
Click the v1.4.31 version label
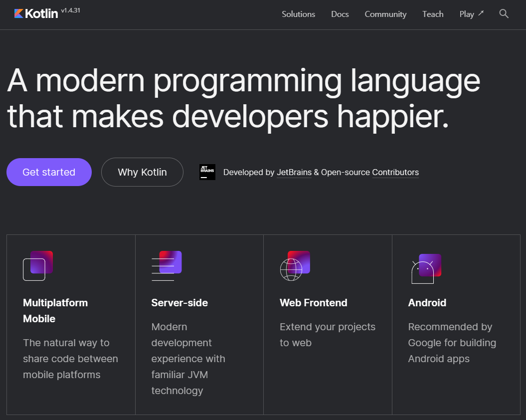pos(70,10)
